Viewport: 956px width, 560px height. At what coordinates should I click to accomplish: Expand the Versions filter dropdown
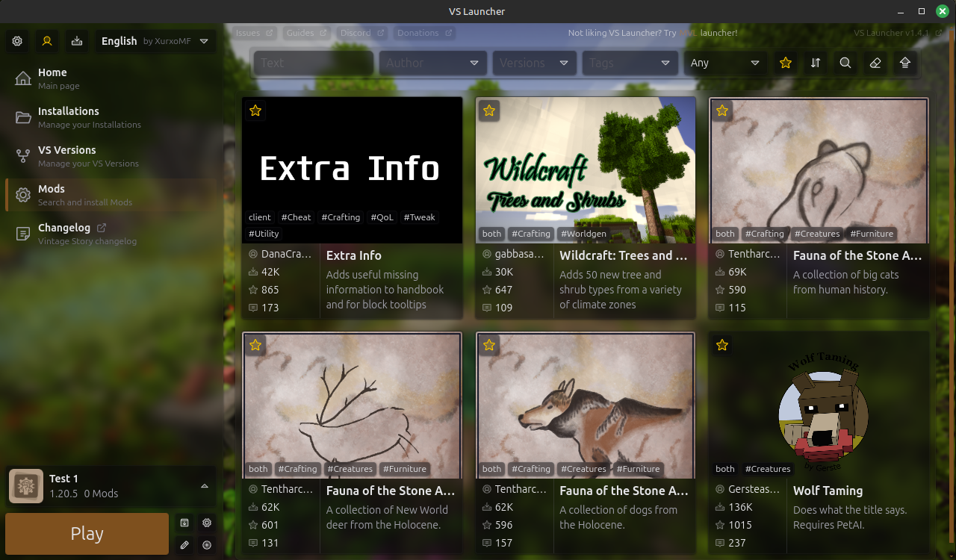coord(535,63)
